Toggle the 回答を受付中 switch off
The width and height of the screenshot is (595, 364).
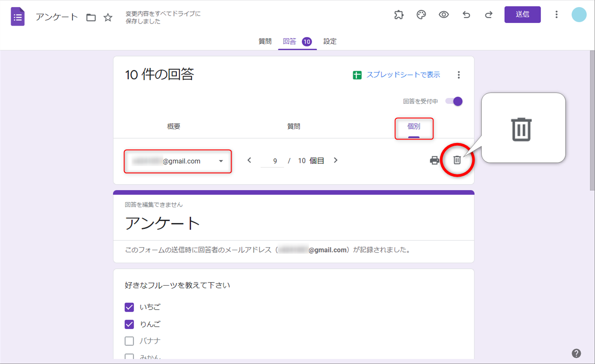(x=454, y=101)
